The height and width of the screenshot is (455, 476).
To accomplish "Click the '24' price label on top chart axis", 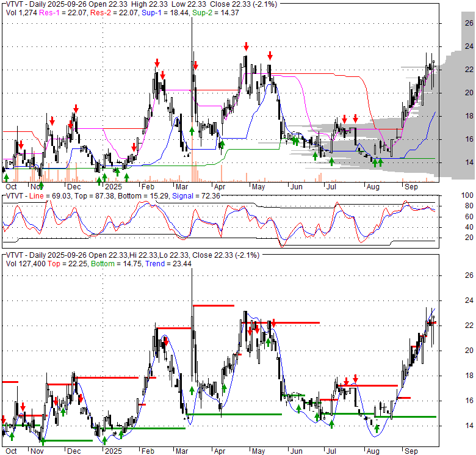I will (x=469, y=46).
